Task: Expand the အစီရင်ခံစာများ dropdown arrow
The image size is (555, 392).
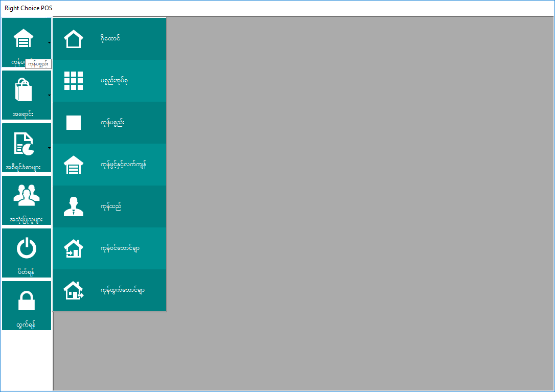Action: (49, 148)
